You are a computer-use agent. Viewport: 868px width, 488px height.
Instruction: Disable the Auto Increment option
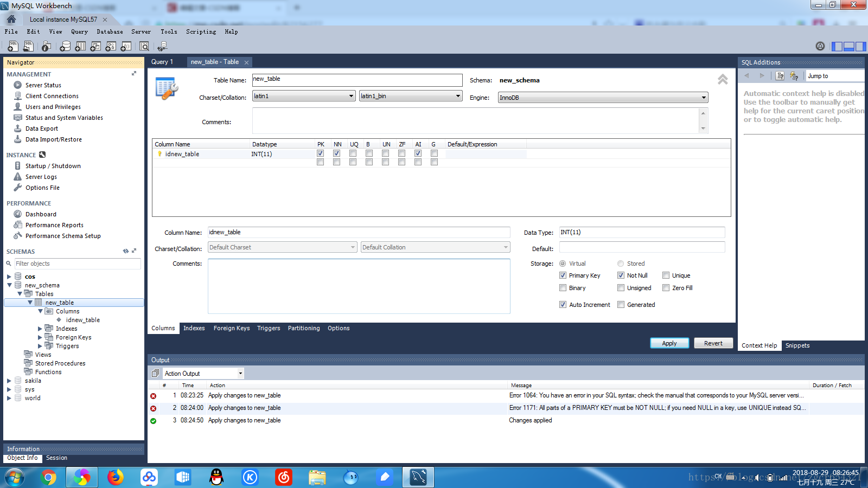(563, 305)
